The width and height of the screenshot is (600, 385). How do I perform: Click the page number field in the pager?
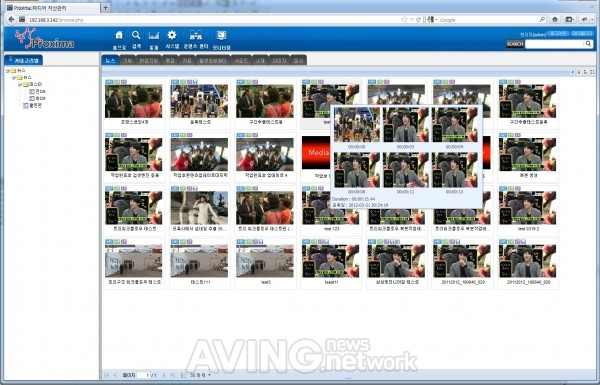click(143, 375)
